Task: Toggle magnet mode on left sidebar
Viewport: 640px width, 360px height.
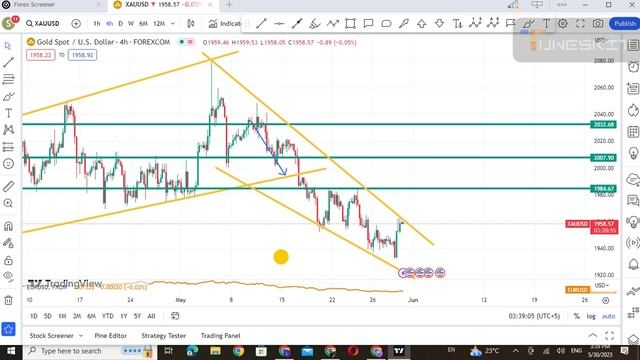Action: tap(8, 226)
